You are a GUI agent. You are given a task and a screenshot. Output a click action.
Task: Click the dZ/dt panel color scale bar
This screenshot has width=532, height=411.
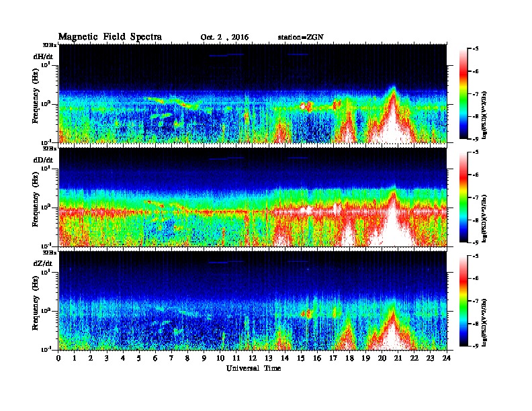click(x=463, y=301)
